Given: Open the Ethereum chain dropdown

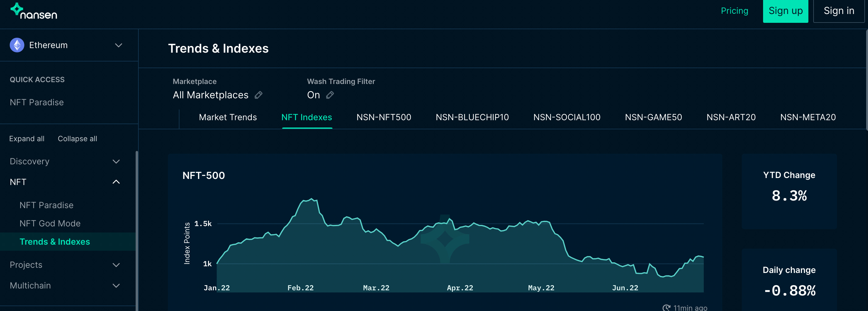Looking at the screenshot, I should pos(118,45).
